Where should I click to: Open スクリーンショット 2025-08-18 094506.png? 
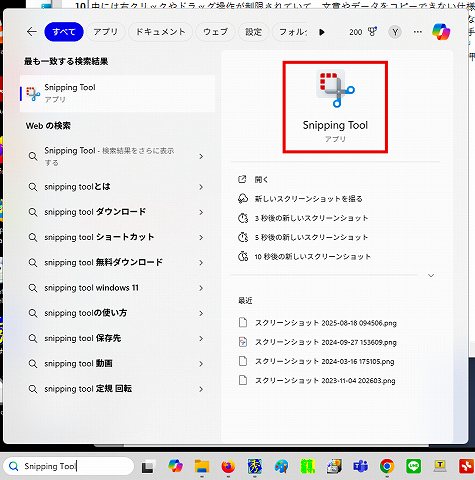click(x=318, y=323)
